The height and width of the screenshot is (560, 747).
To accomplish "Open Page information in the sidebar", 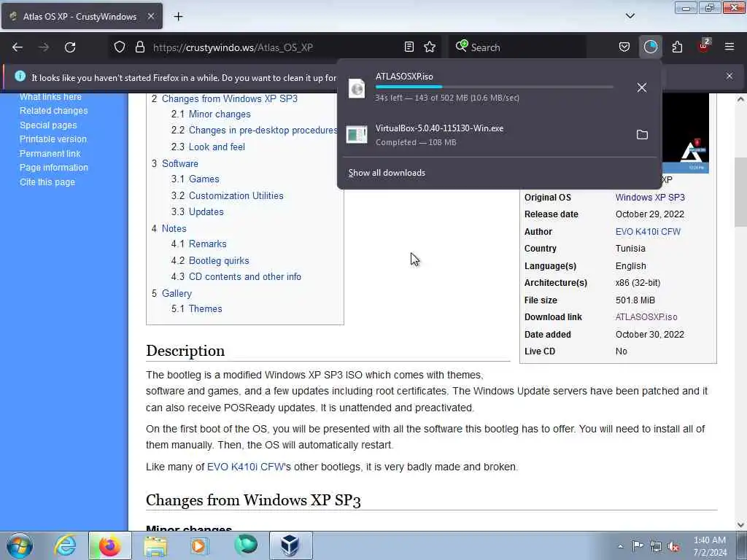I will tap(54, 168).
